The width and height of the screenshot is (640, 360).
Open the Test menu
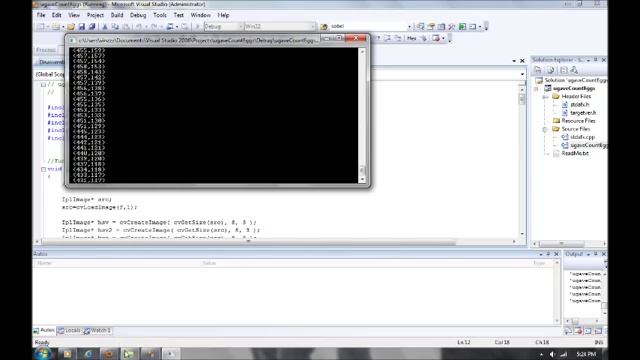pos(179,15)
